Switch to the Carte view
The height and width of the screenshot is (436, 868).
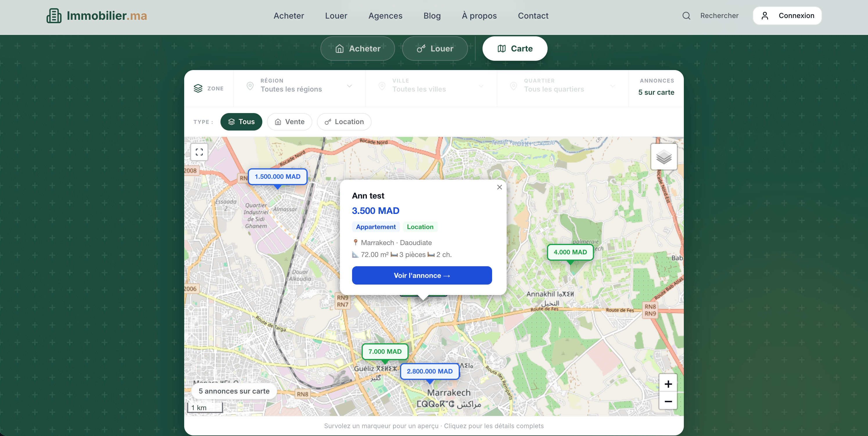coord(514,48)
